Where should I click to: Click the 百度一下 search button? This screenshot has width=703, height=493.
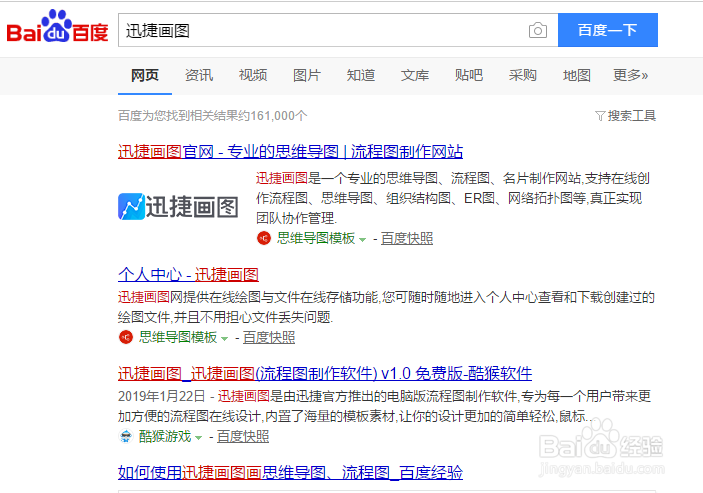click(608, 30)
